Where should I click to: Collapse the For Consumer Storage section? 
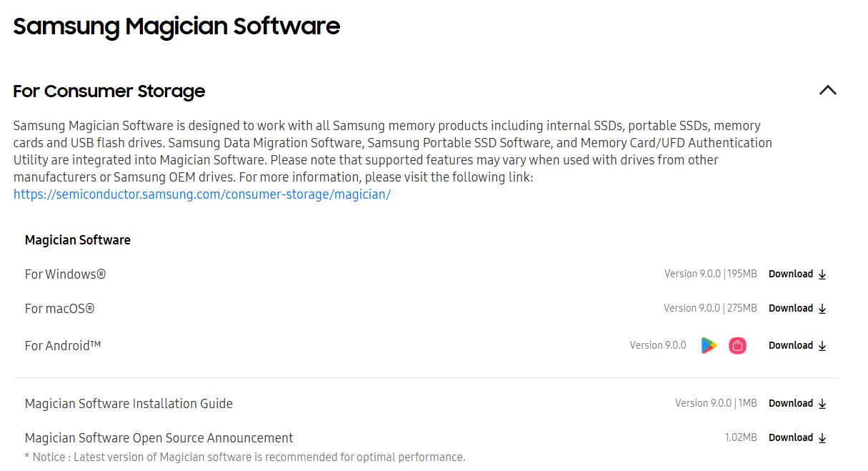coord(827,91)
